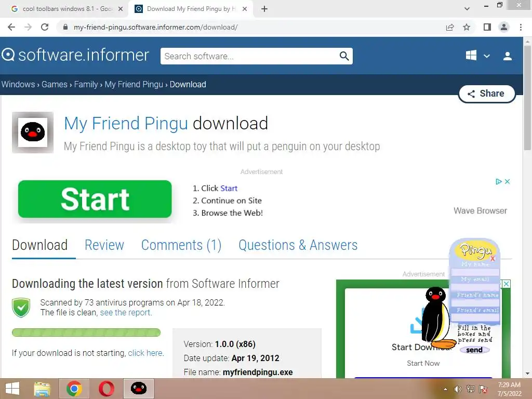
Task: Close the Pingu form with red X
Action: point(493,259)
